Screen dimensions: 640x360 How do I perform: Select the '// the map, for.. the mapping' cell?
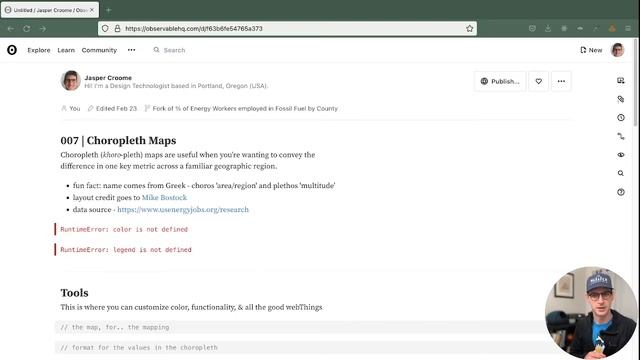pyautogui.click(x=300, y=327)
